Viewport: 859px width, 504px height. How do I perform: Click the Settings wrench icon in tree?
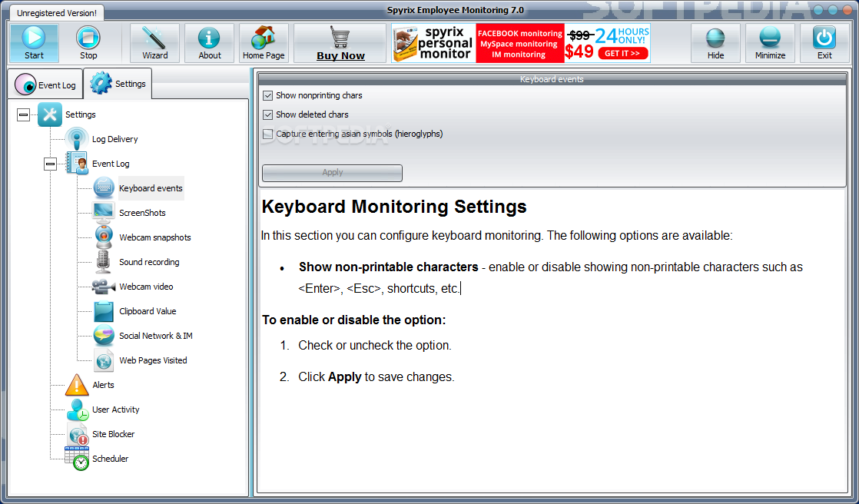50,114
